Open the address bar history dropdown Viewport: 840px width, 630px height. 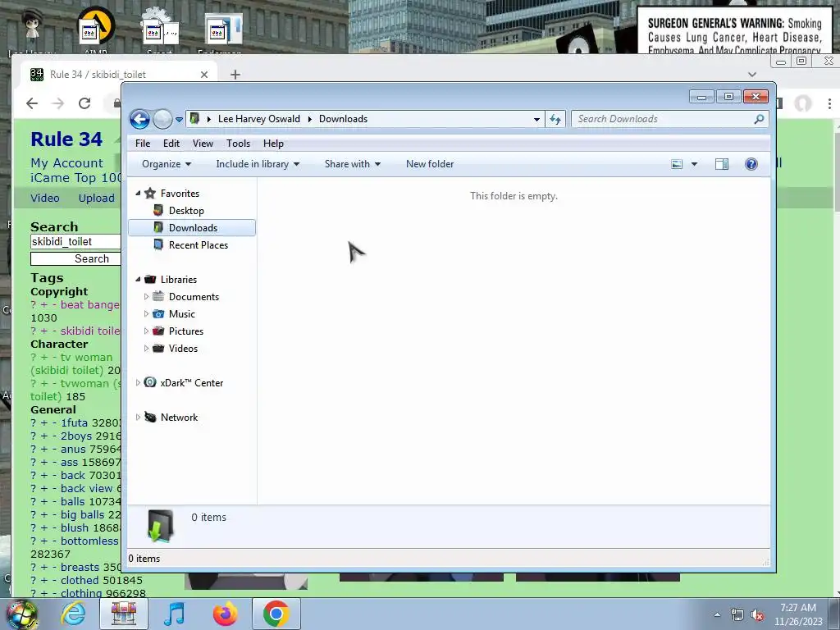[x=536, y=120]
